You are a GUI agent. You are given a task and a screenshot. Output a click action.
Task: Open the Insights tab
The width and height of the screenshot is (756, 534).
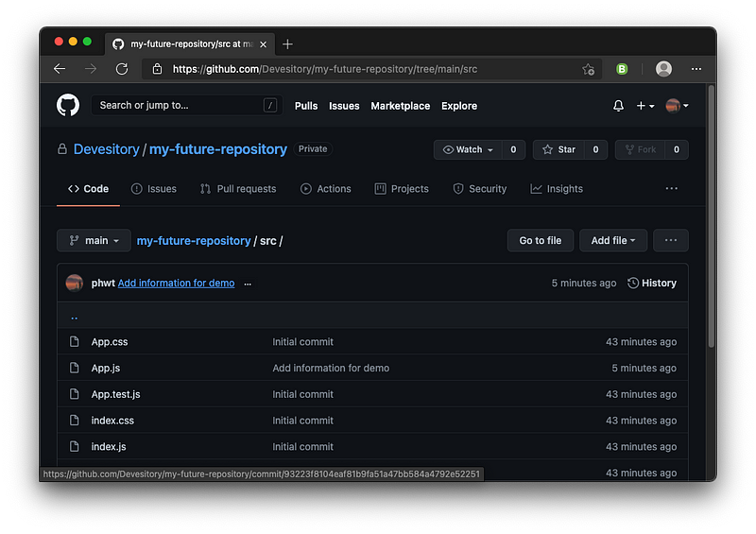click(557, 189)
